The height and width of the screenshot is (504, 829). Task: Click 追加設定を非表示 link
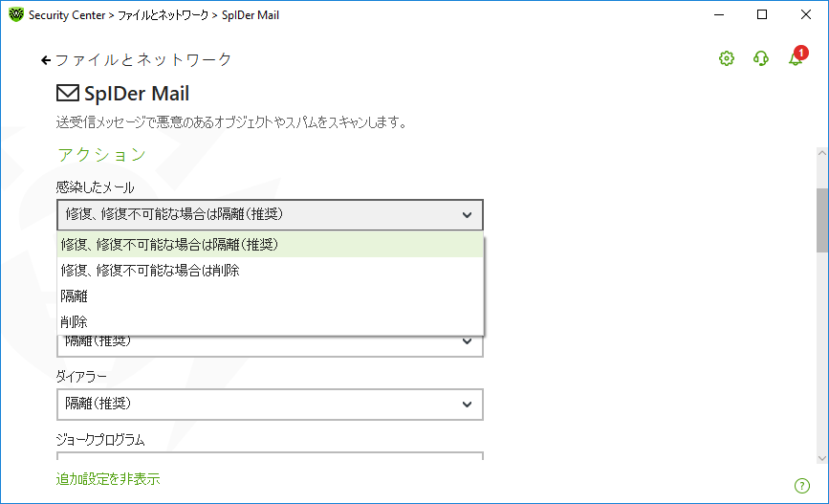[108, 479]
